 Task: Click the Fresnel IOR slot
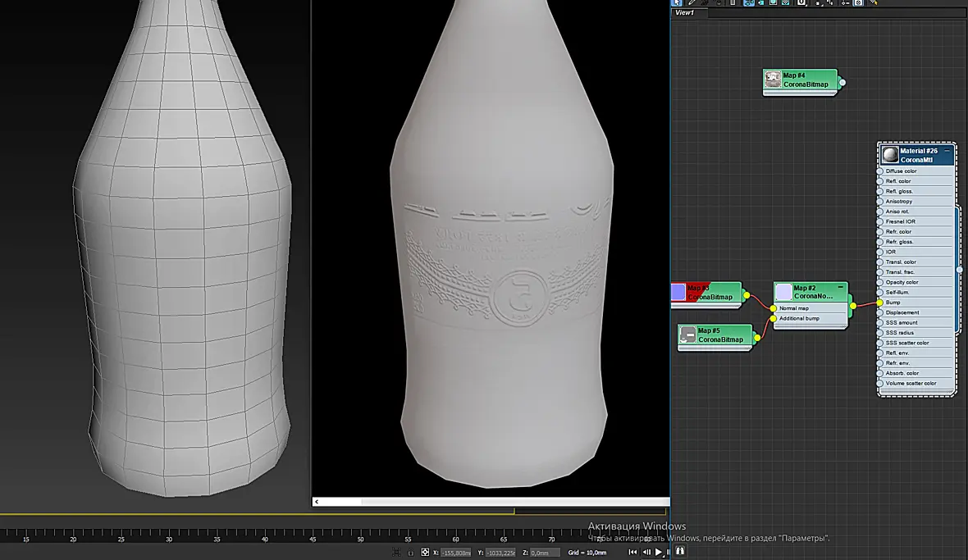tap(916, 221)
